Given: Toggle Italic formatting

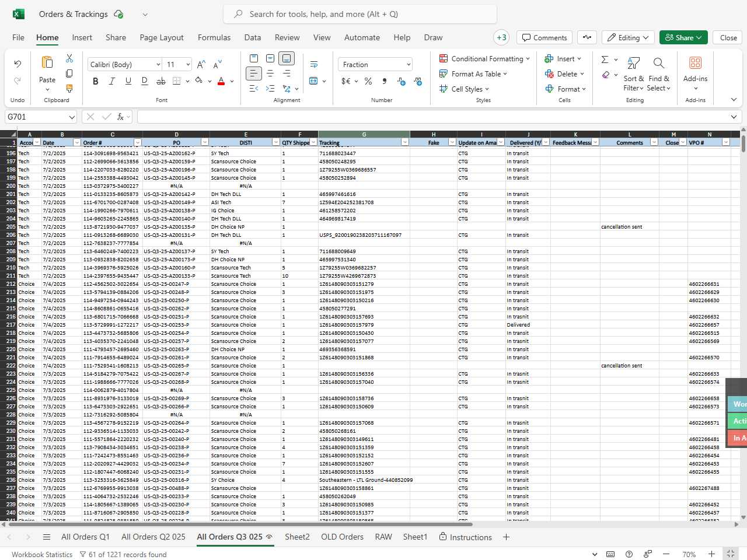Looking at the screenshot, I should click(x=111, y=81).
